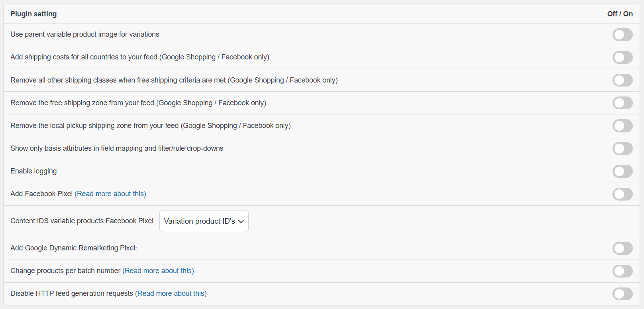Image resolution: width=644 pixels, height=309 pixels.
Task: Toggle parent variable product image for variations
Action: pos(622,35)
